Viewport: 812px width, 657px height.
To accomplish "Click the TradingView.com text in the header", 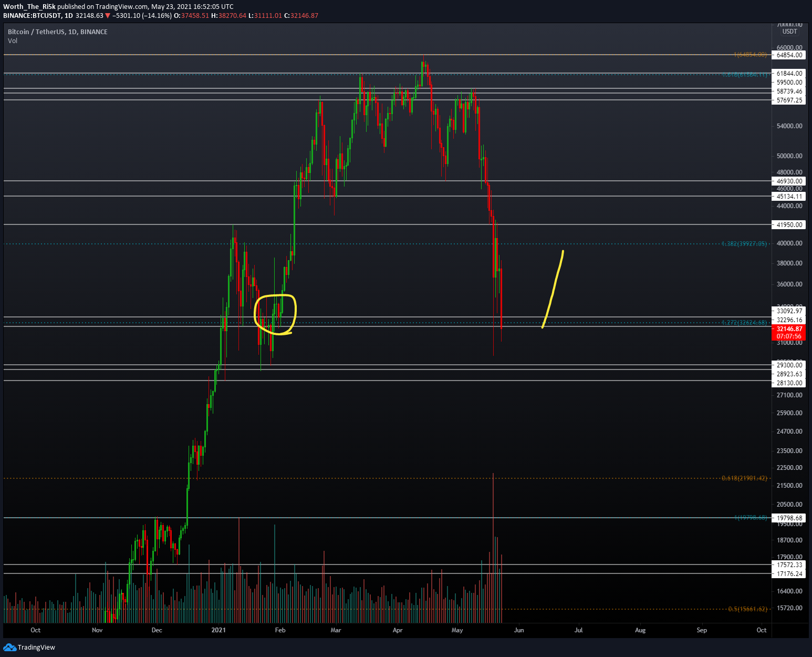I will 122,7.
